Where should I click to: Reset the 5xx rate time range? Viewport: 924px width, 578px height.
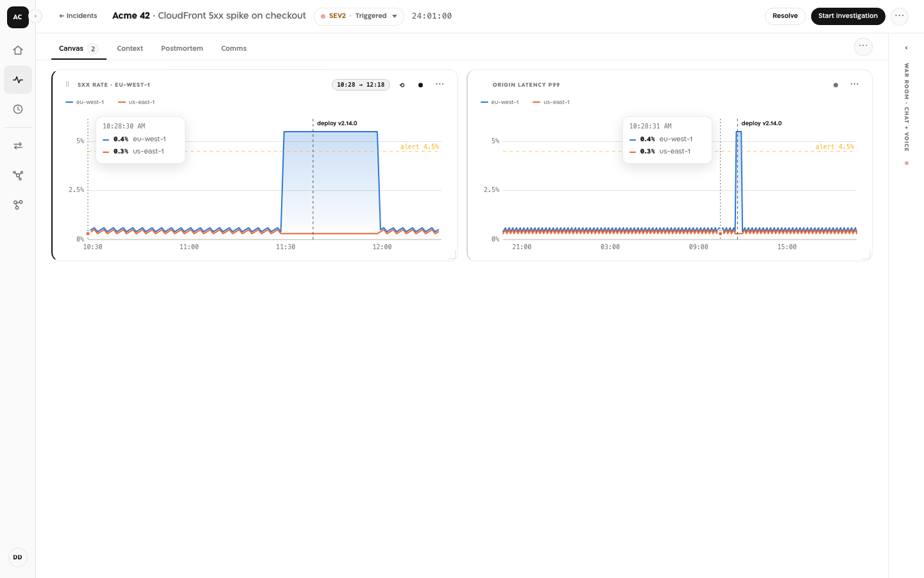[402, 85]
